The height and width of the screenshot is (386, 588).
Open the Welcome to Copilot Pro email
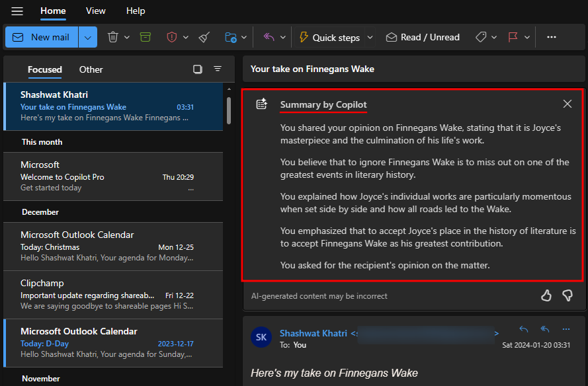113,176
